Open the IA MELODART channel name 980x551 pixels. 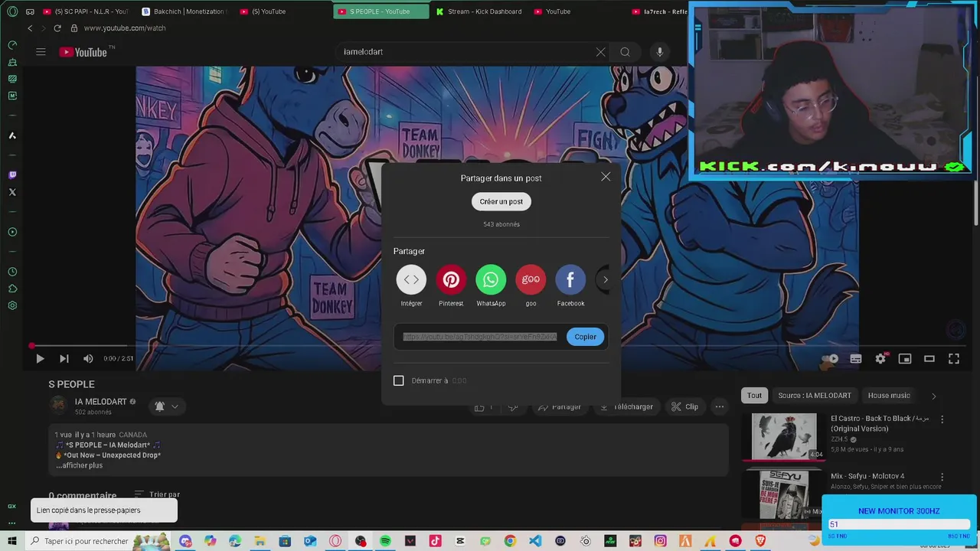pos(101,402)
